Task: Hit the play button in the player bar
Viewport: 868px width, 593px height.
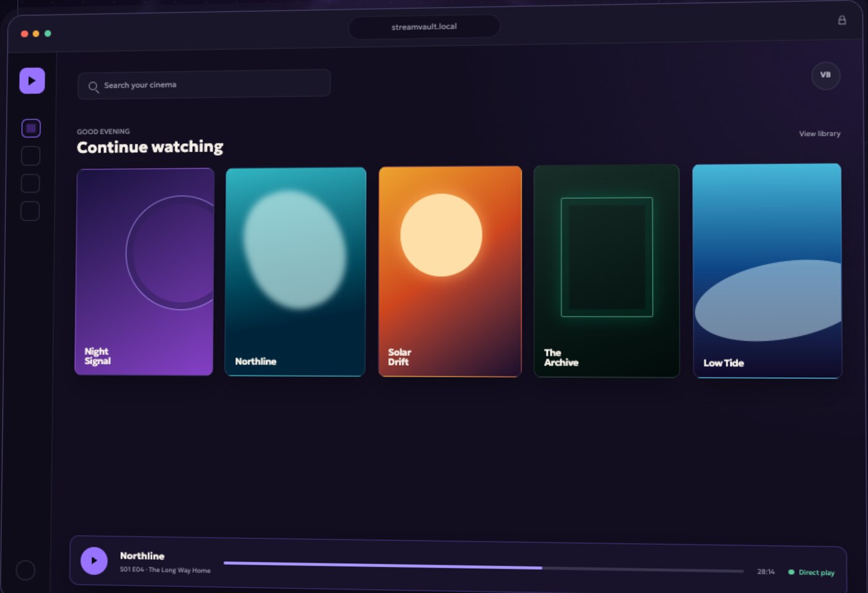Action: tap(94, 561)
